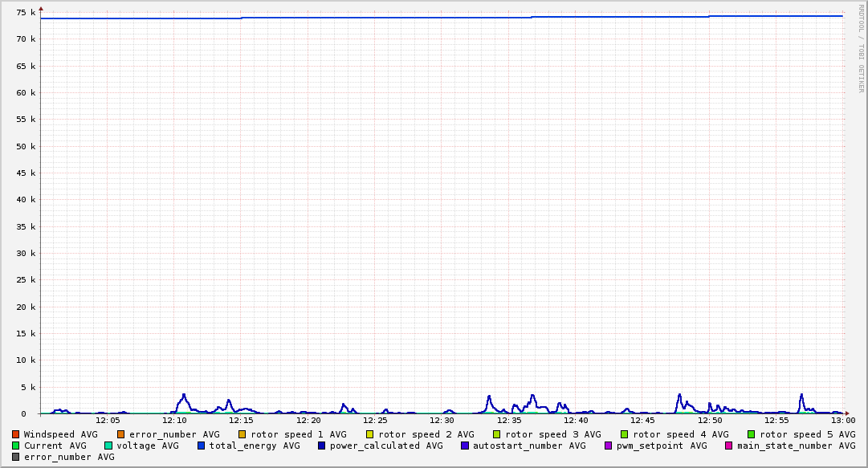Select the magenta main_state_number AVG swatch

(x=729, y=446)
